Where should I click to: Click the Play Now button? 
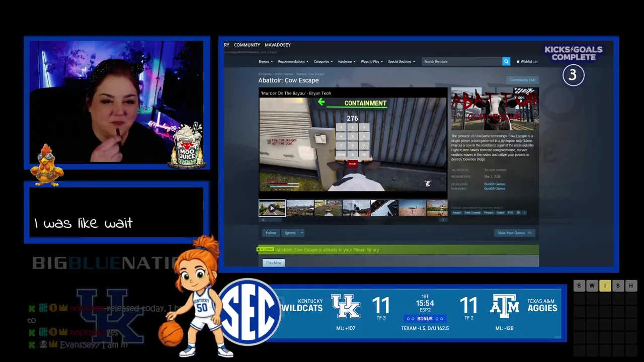274,263
